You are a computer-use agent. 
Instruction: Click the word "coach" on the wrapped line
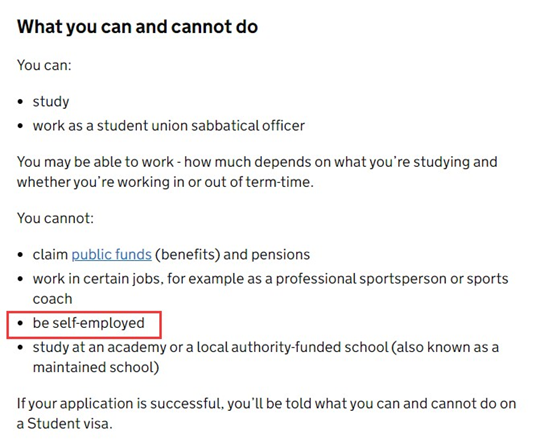click(x=52, y=299)
